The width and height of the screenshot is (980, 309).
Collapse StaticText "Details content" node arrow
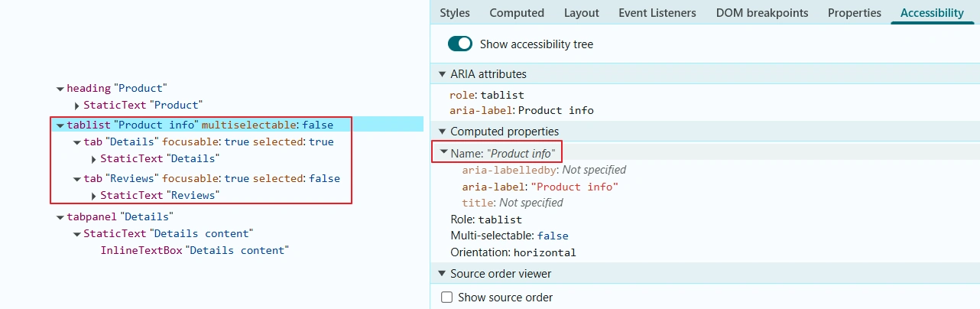pyautogui.click(x=77, y=234)
